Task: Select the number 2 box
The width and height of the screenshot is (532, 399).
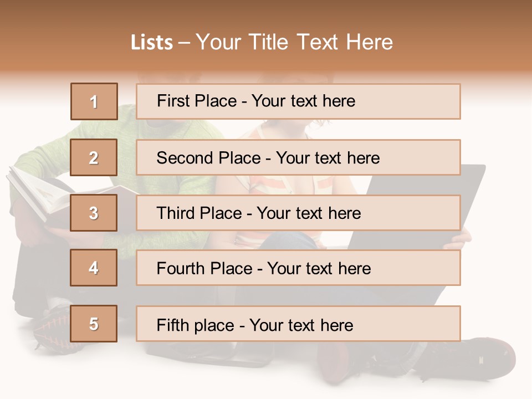Action: click(x=94, y=157)
